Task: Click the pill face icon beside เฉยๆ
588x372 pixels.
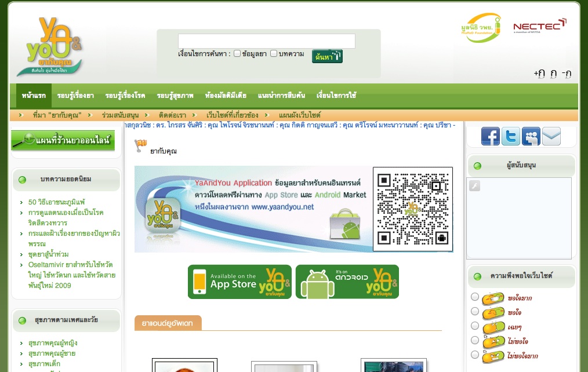Action: pyautogui.click(x=493, y=327)
